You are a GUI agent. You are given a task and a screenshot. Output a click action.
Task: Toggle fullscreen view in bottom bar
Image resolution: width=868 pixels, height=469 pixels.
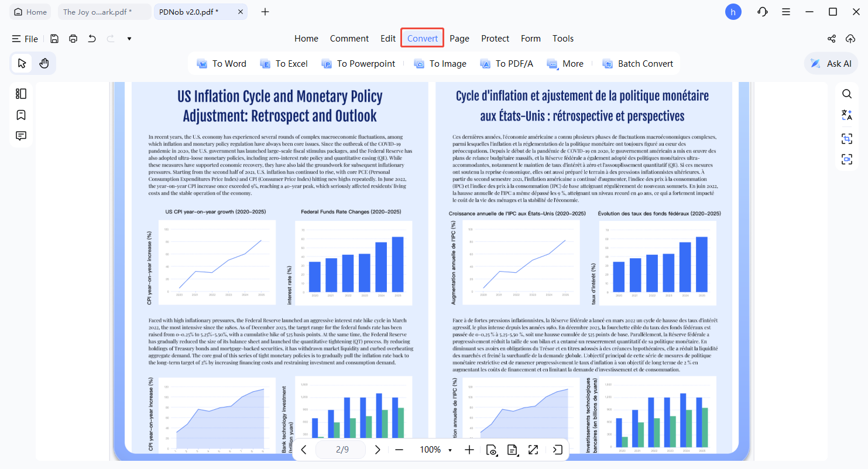click(533, 450)
